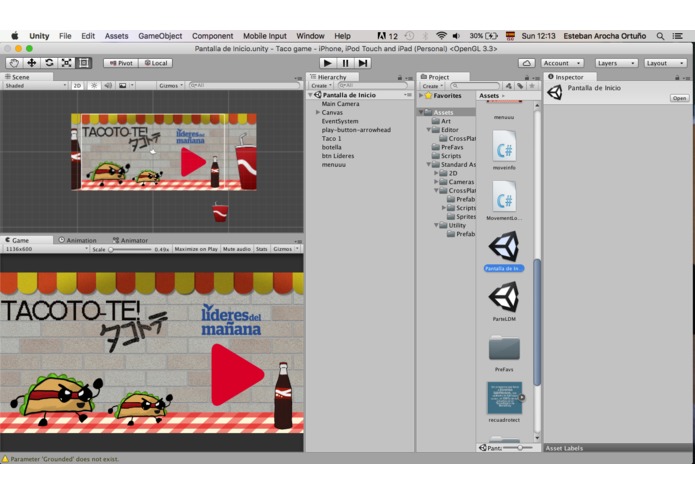Collapse Pantalla de Inicio scene in Hierarchy
Image resolution: width=695 pixels, height=494 pixels.
tap(310, 95)
